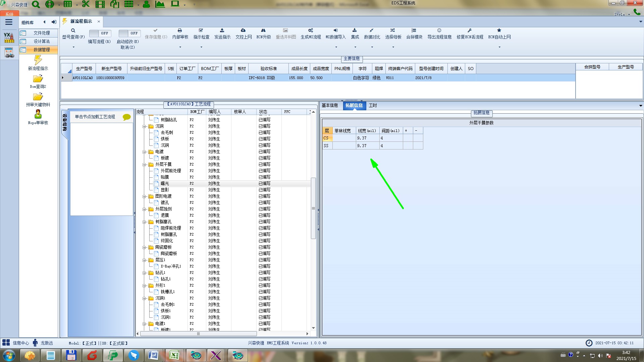Collapse the 外层干膜 tree folder
Screen dimensions: 644x362
145,165
